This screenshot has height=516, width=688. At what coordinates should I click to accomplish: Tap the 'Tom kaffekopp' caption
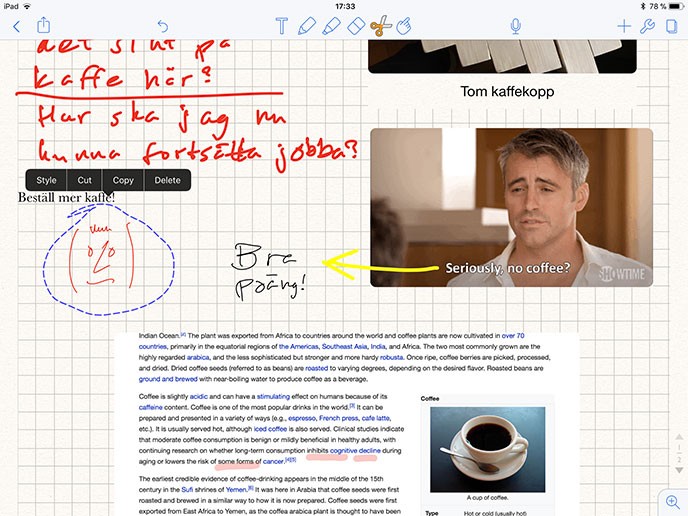click(507, 91)
